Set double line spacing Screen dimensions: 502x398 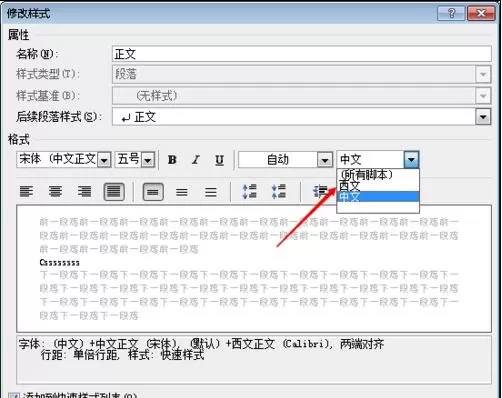coord(211,192)
